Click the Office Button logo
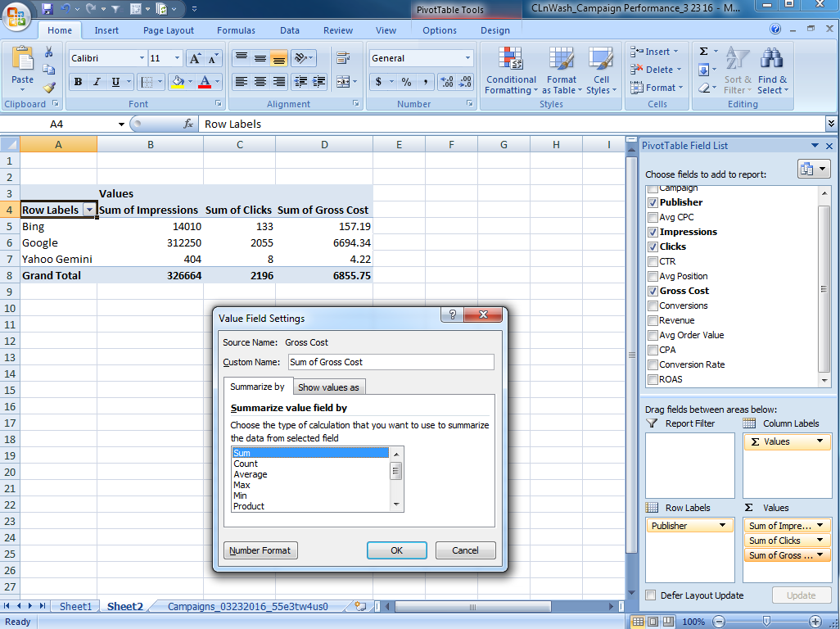 [x=16, y=16]
